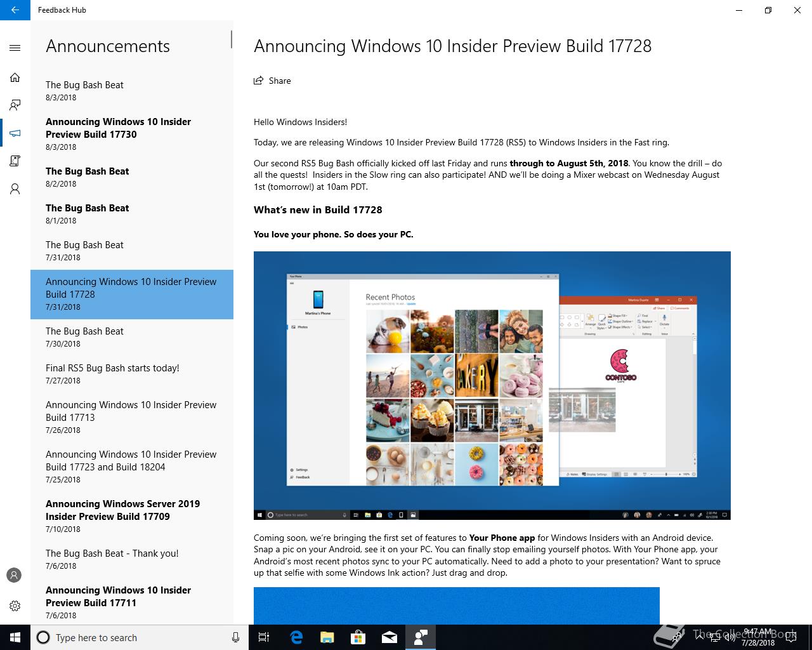Click Feedback Hub taskbar icon
The width and height of the screenshot is (812, 650).
420,637
